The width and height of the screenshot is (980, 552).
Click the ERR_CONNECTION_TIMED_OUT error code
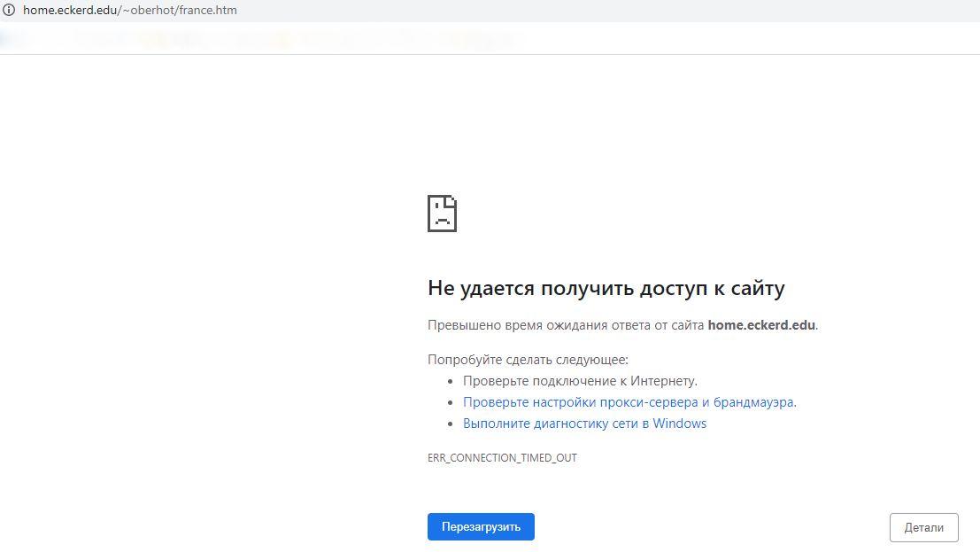coord(502,458)
